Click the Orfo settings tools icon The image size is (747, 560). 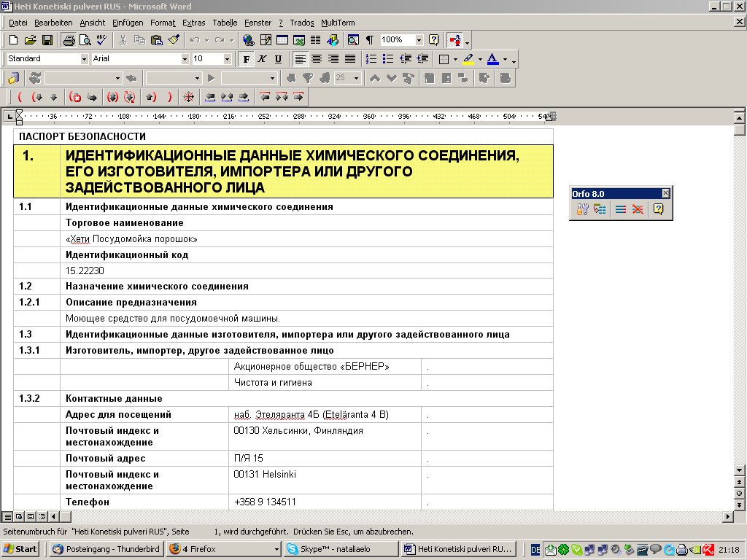tap(582, 209)
